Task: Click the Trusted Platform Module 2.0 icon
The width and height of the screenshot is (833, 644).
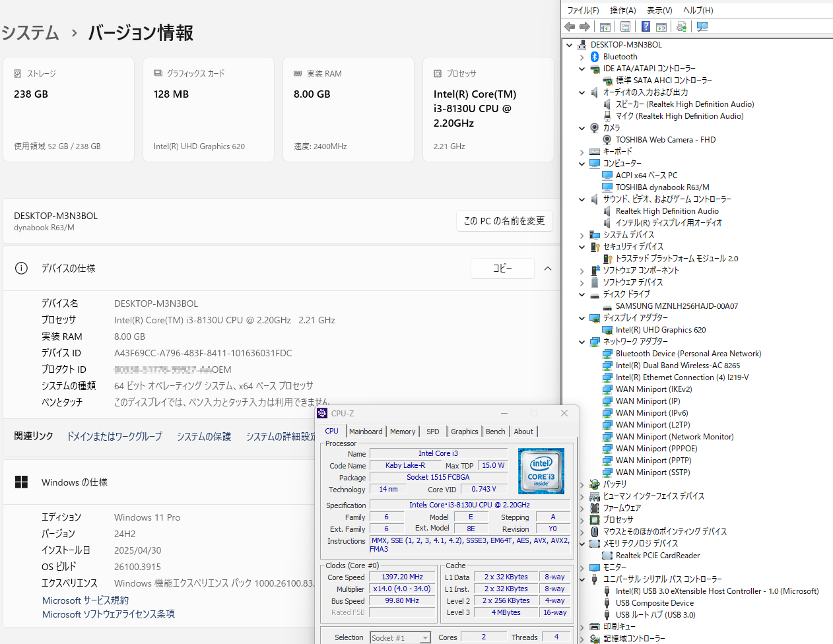Action: point(607,259)
